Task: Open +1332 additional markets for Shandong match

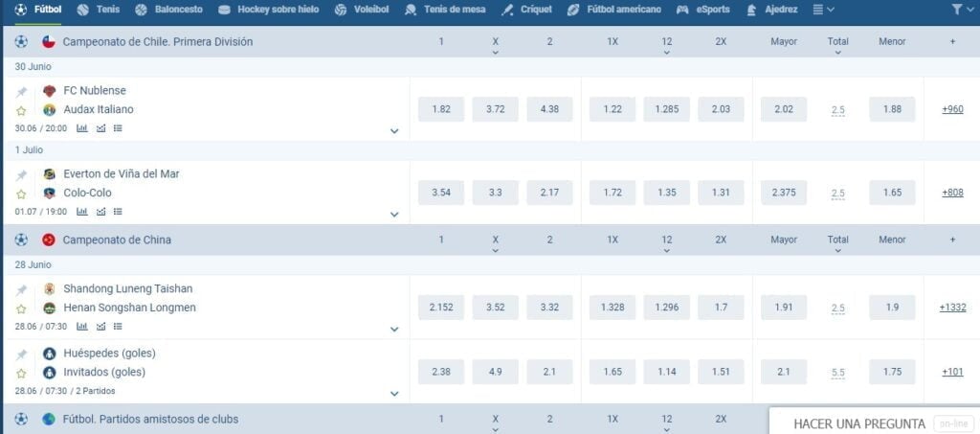Action: coord(952,308)
